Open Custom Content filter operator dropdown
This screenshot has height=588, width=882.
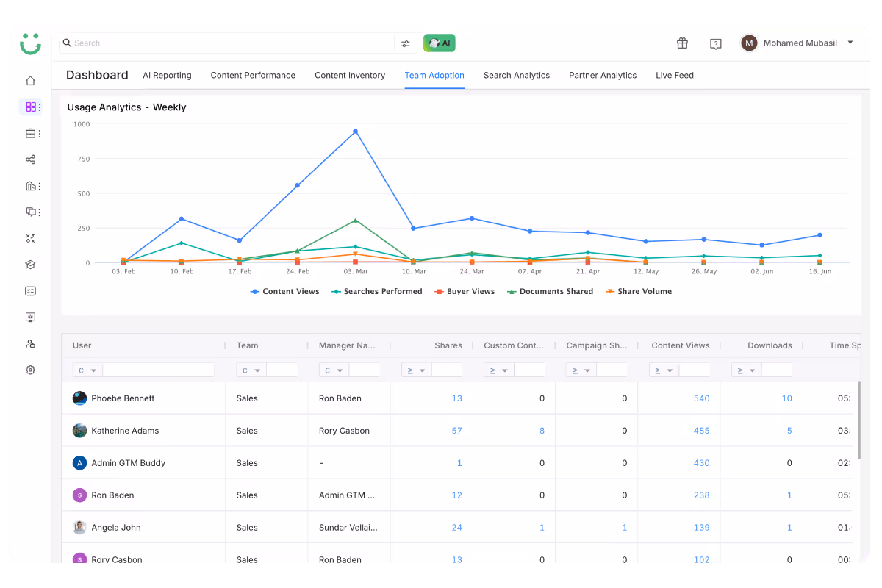click(x=498, y=370)
